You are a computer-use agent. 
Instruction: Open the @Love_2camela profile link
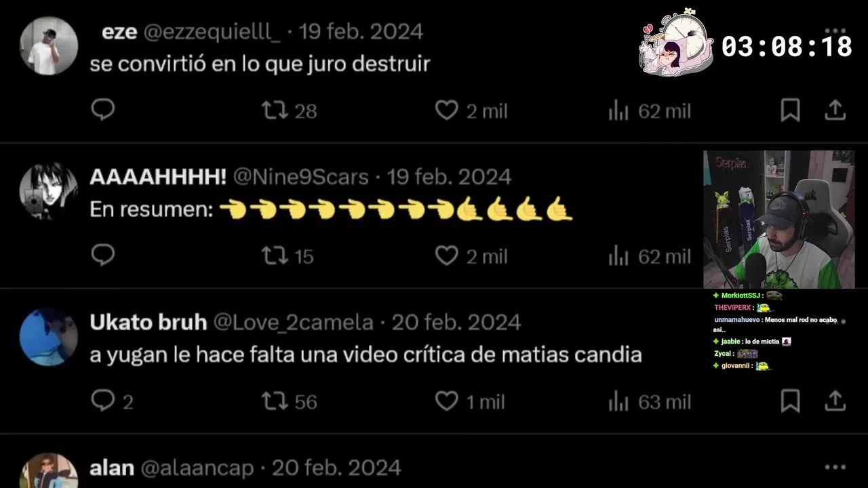tap(293, 322)
